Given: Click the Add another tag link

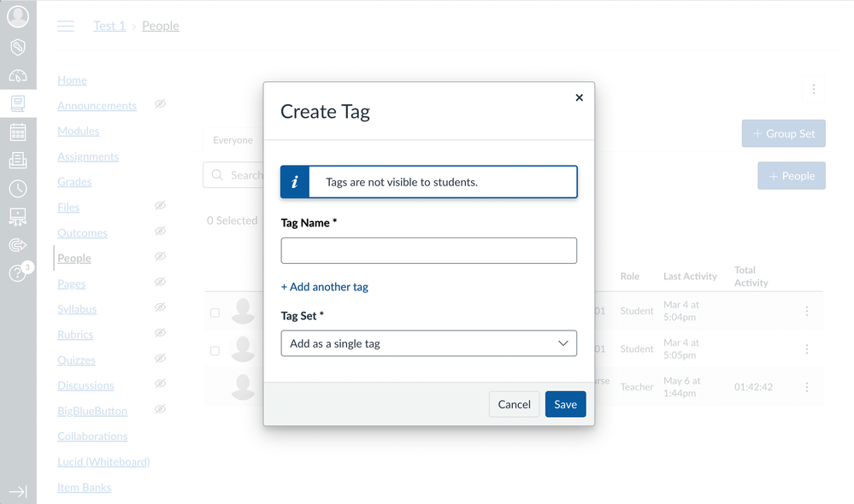Looking at the screenshot, I should coord(325,287).
